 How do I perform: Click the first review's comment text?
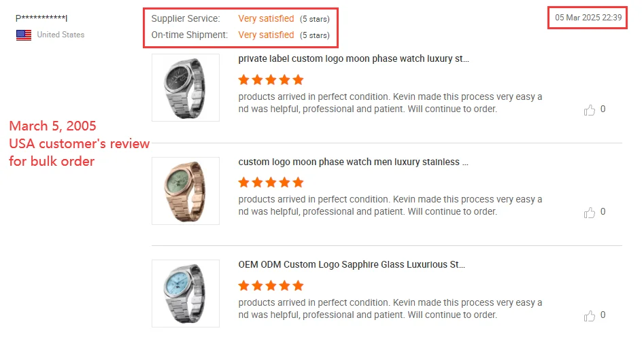point(390,103)
